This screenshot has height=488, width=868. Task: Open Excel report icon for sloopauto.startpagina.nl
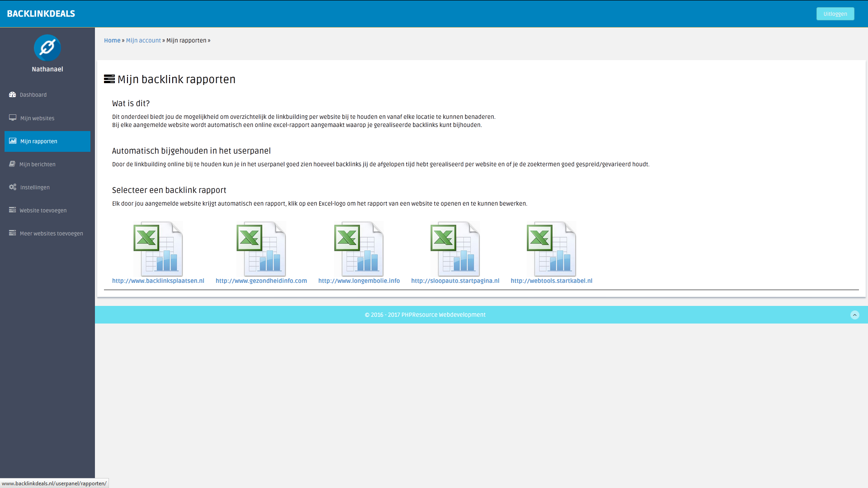455,249
